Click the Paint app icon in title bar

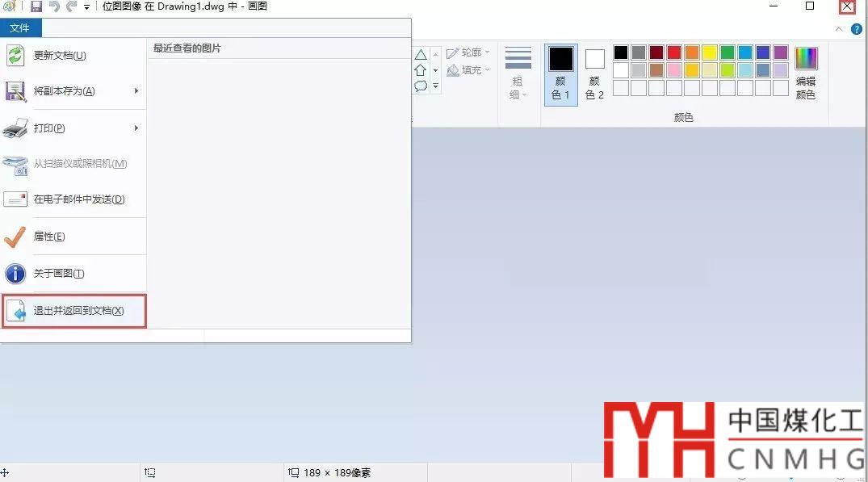point(9,6)
